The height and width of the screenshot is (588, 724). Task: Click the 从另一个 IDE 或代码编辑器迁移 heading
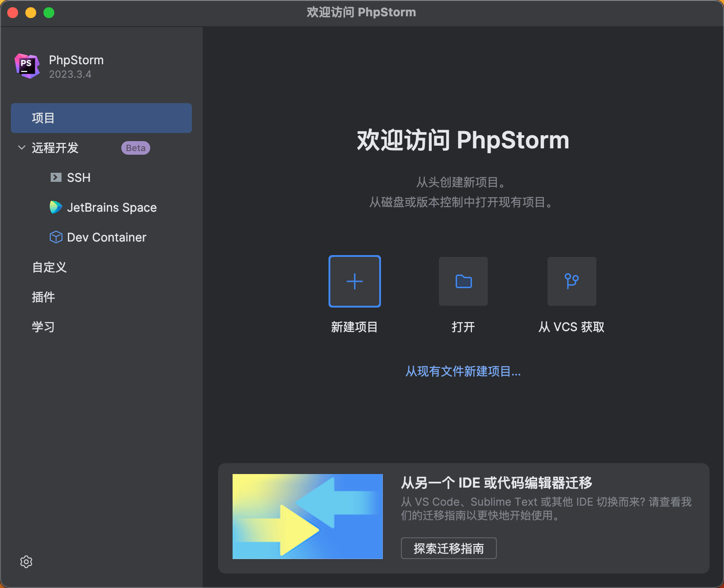point(496,483)
